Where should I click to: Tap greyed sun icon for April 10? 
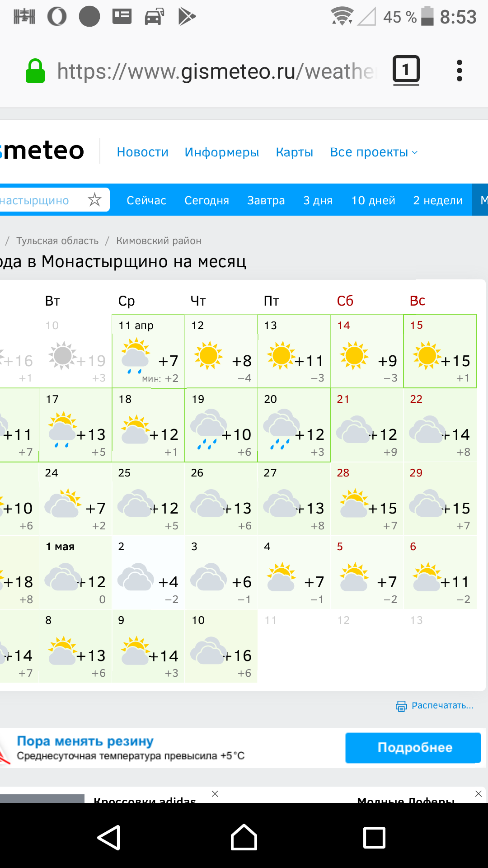click(63, 355)
